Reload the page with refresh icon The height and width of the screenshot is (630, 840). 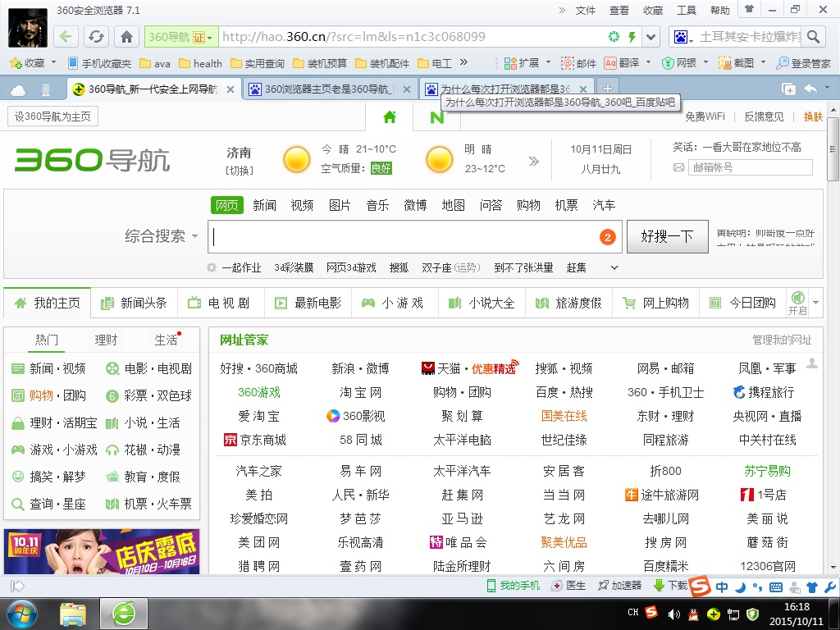(x=96, y=36)
